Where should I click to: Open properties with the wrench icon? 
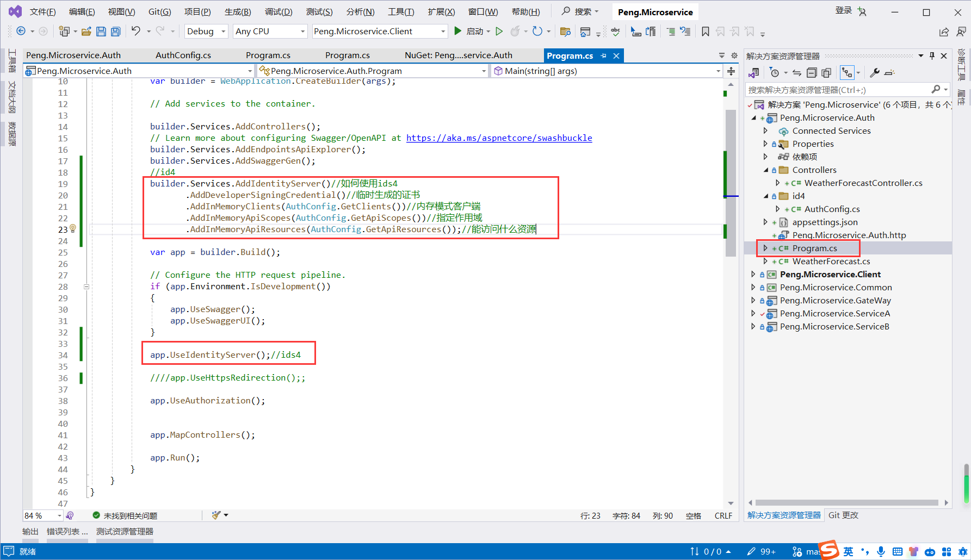click(875, 73)
